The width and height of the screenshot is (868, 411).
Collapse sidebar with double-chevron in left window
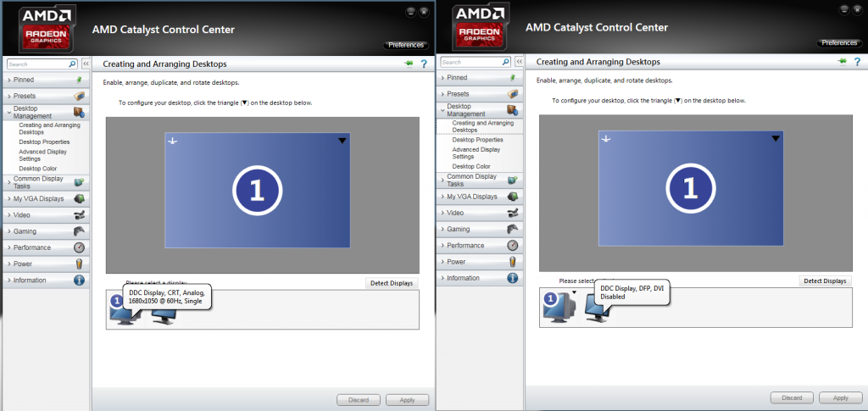click(x=86, y=64)
